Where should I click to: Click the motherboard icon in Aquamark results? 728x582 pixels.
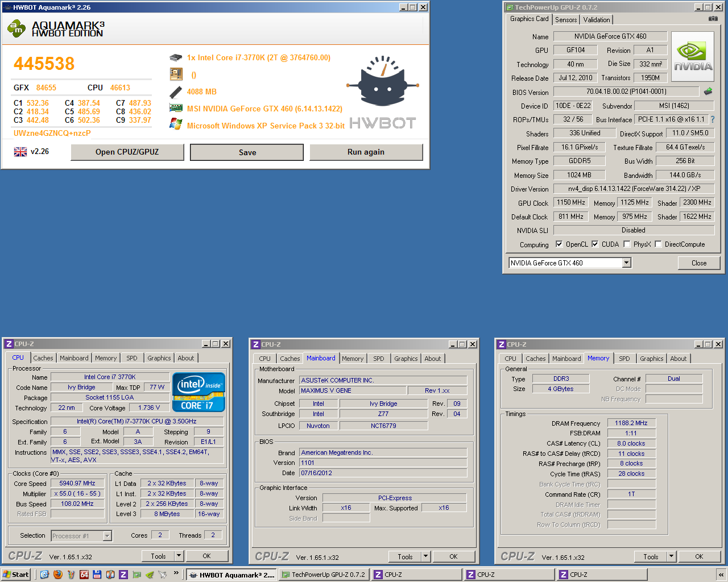(176, 74)
